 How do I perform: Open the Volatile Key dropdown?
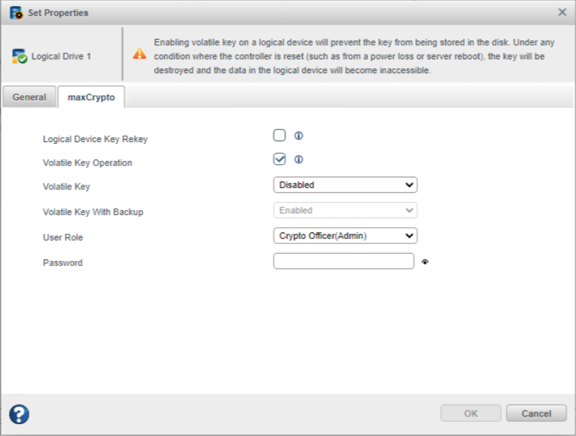point(345,185)
